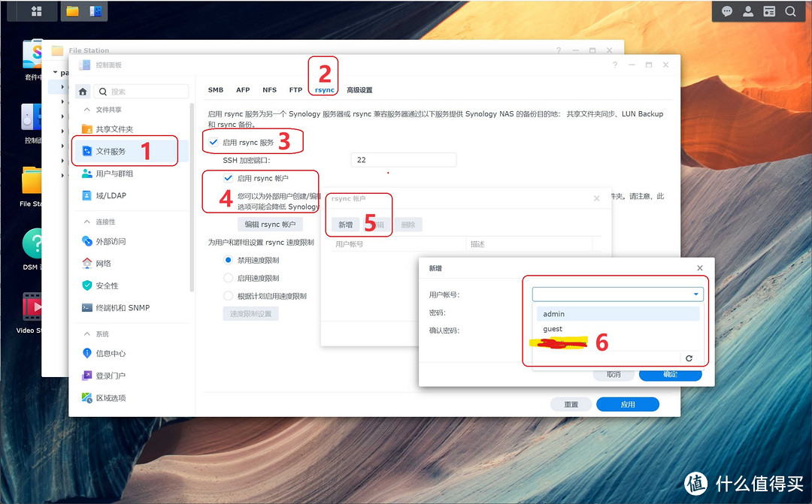The image size is (812, 504).
Task: Go to Control Panel home icon
Action: tap(83, 92)
